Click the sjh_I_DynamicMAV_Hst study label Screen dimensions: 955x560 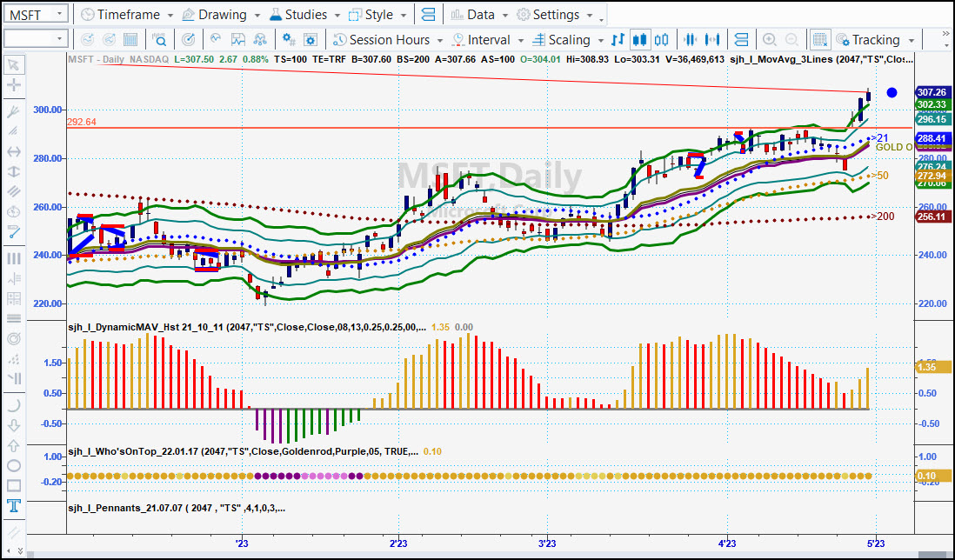pos(247,327)
